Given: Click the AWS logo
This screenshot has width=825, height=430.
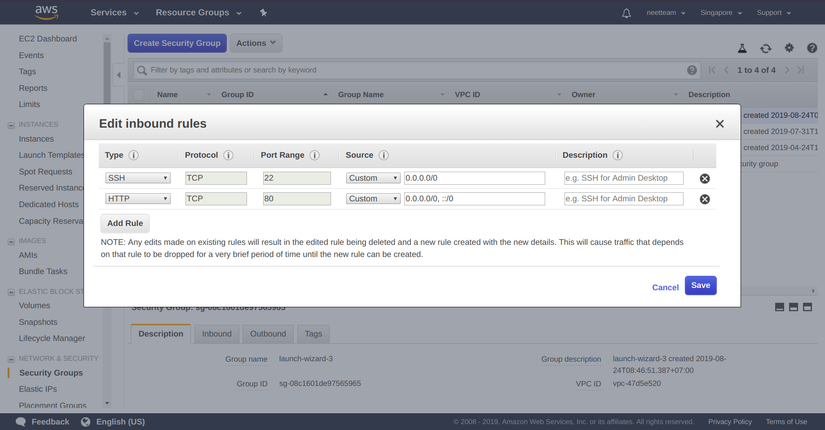Looking at the screenshot, I should 46,12.
